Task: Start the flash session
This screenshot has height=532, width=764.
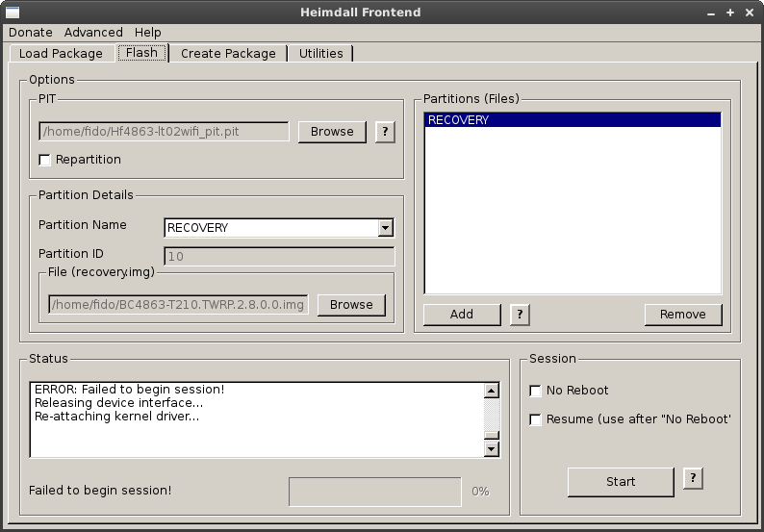Action: 621,482
